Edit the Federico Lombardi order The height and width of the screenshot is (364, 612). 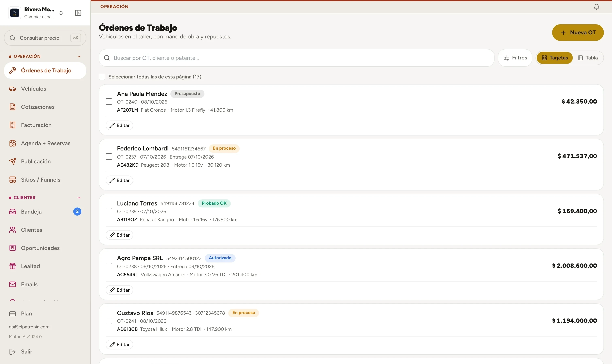pos(119,180)
